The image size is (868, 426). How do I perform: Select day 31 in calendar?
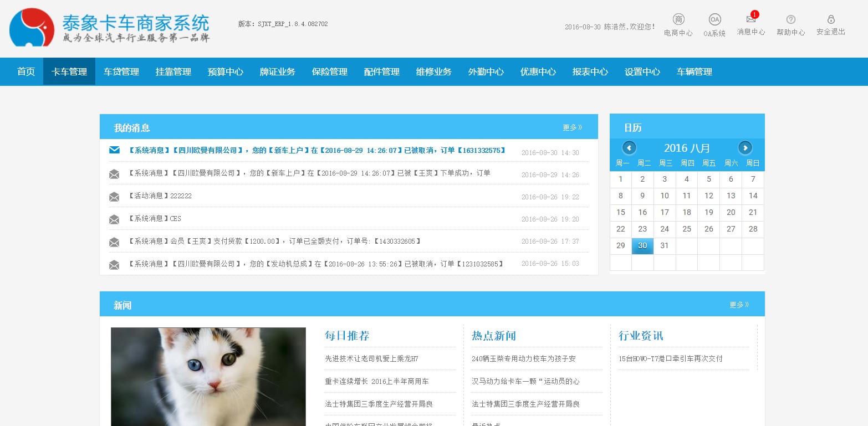(665, 245)
